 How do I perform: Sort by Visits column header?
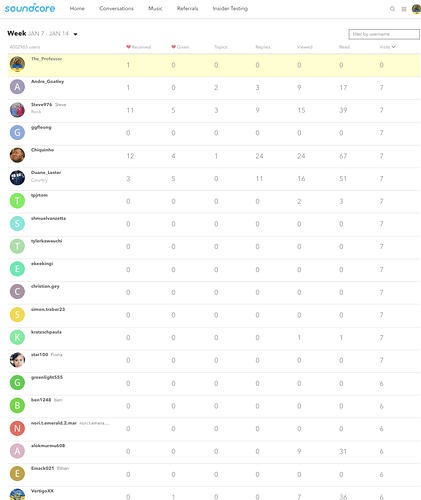387,47
